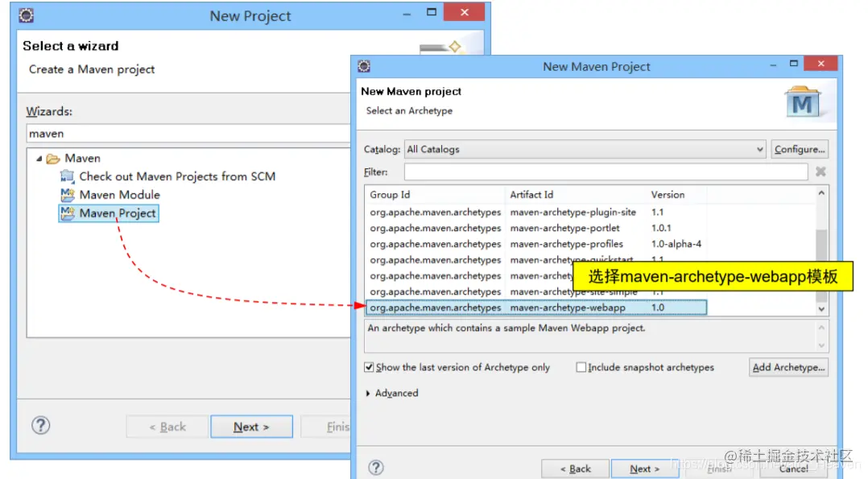This screenshot has width=868, height=479.
Task: Click the Add Archetype... button
Action: tap(788, 367)
